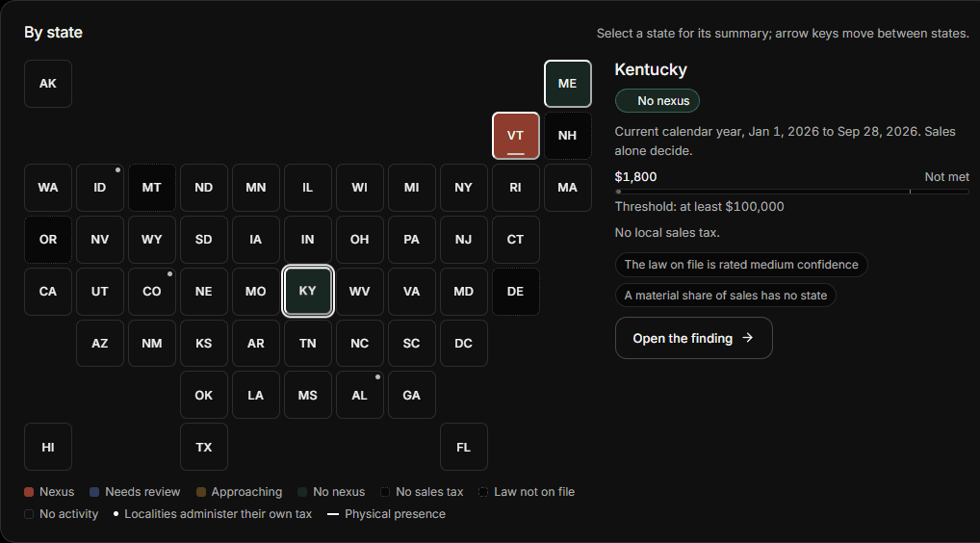Click the sales threshold progress bar
Viewport: 980px width, 543px height.
point(792,192)
